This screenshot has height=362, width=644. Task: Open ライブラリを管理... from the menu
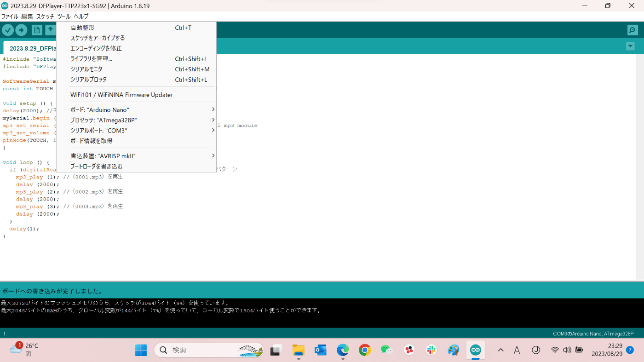[136, 59]
